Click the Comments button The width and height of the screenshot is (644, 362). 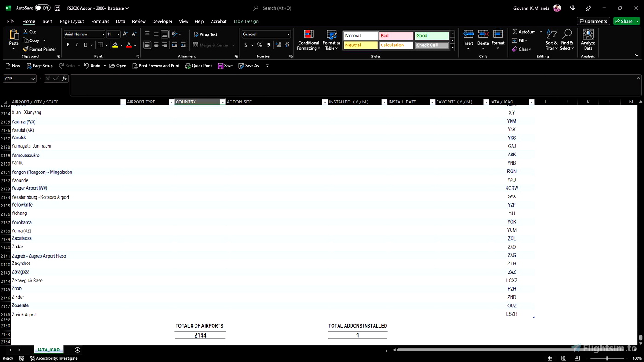[x=593, y=21]
